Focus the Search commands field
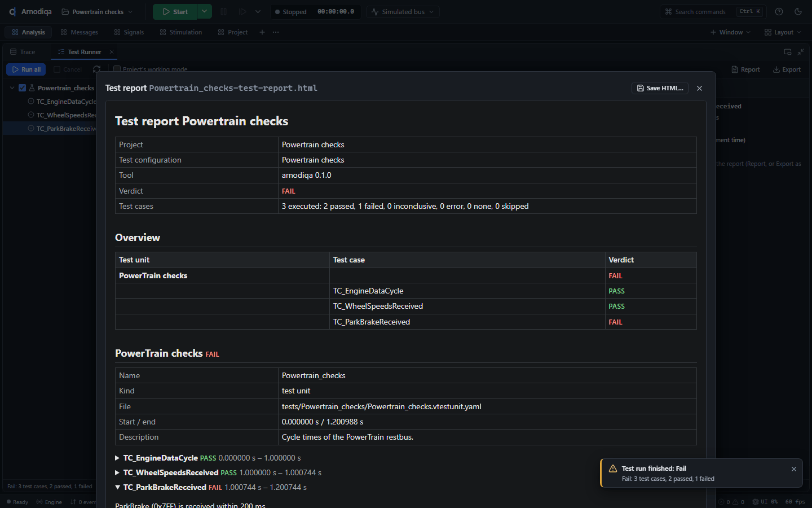Screen dimensions: 812x508 coord(713,12)
